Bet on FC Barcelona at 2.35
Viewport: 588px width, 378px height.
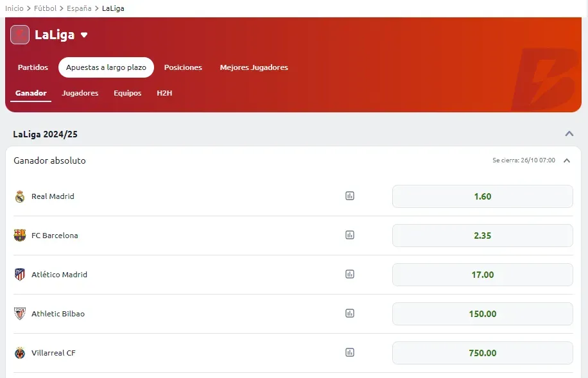coord(482,236)
